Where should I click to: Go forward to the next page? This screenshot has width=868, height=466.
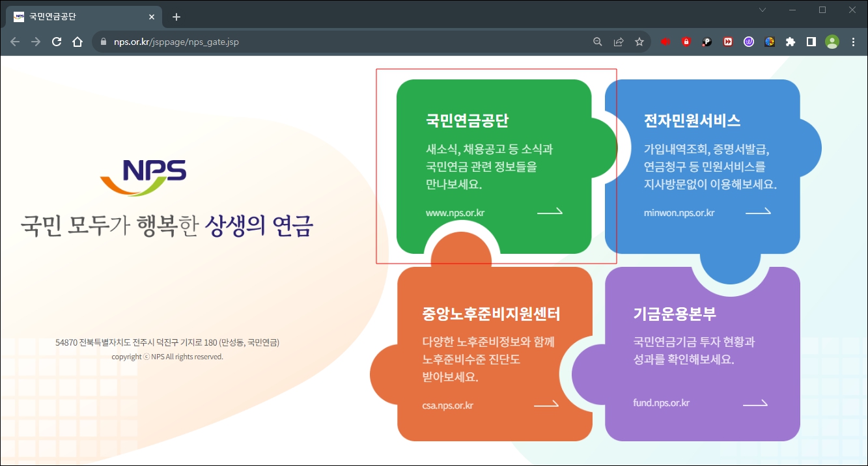[x=36, y=42]
